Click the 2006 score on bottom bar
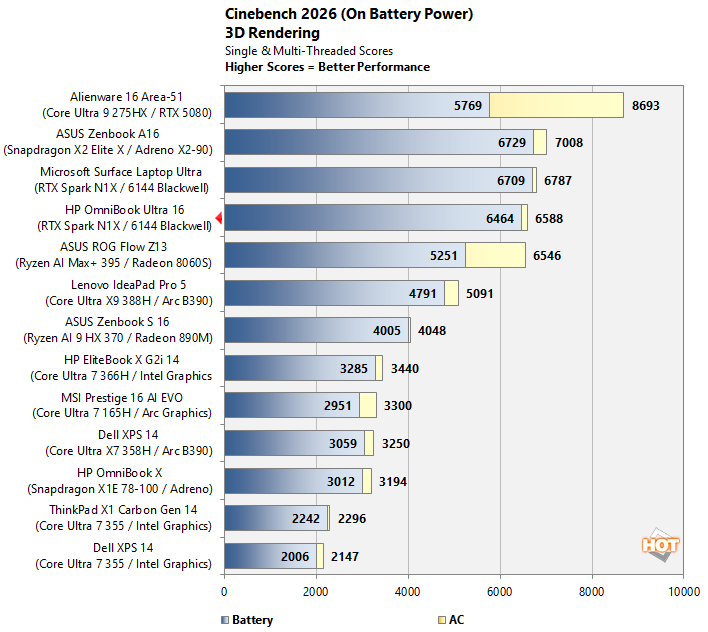The width and height of the screenshot is (708, 632). 295,557
